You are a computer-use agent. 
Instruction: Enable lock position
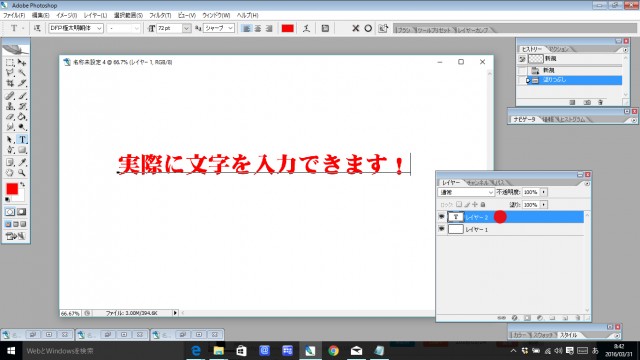[x=475, y=204]
